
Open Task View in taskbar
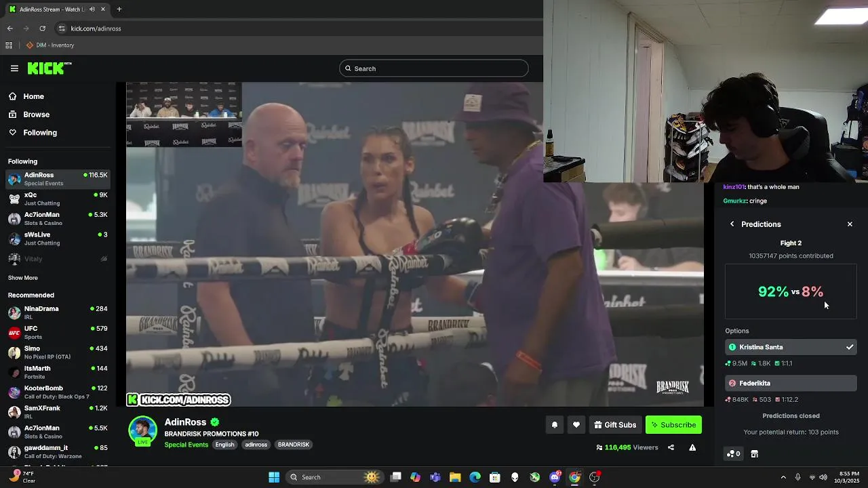[x=396, y=477]
